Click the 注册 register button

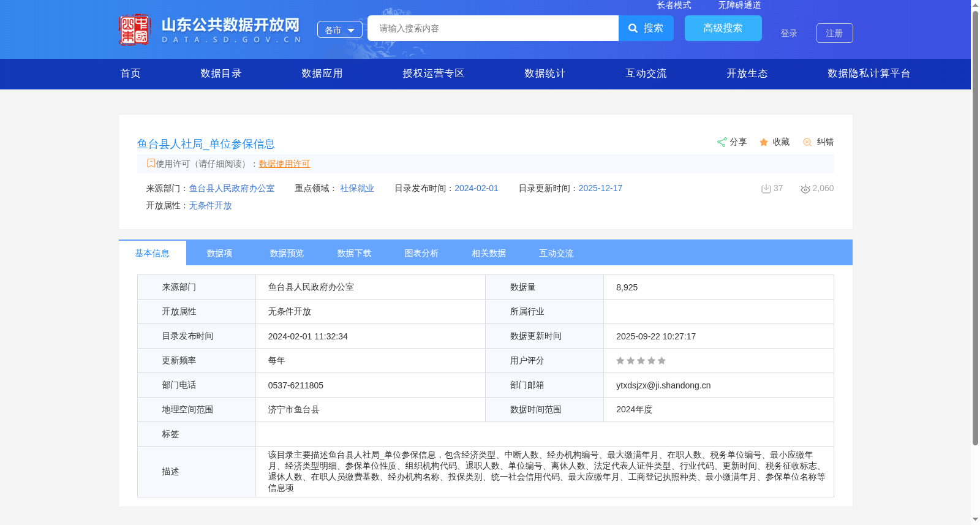(x=835, y=33)
